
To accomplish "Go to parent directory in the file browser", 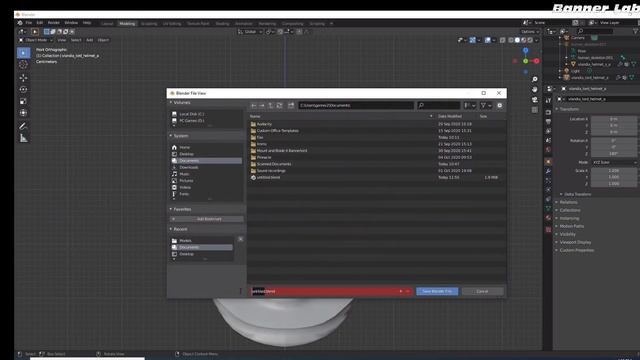I will point(271,106).
